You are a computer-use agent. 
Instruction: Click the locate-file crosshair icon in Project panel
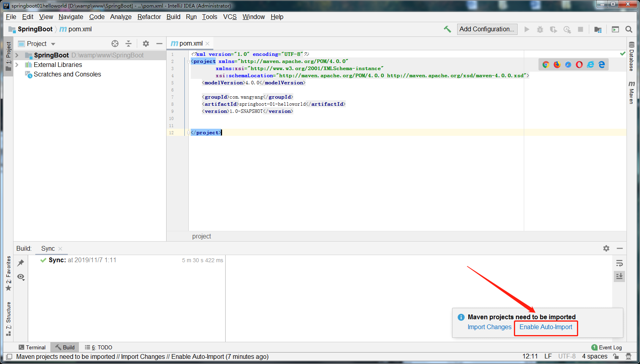point(115,44)
